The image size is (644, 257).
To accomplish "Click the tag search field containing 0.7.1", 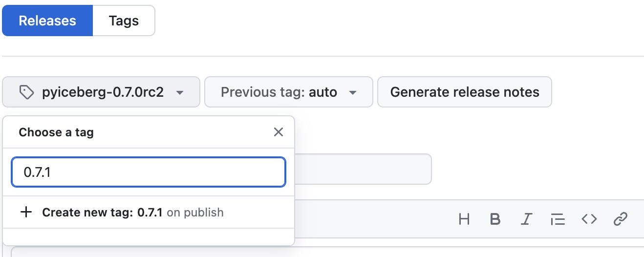I will coord(149,172).
